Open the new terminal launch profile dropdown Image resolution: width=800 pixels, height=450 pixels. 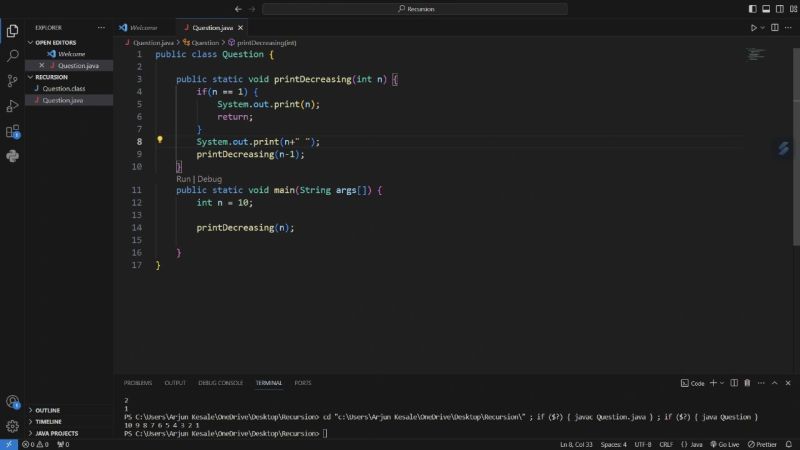click(x=722, y=383)
